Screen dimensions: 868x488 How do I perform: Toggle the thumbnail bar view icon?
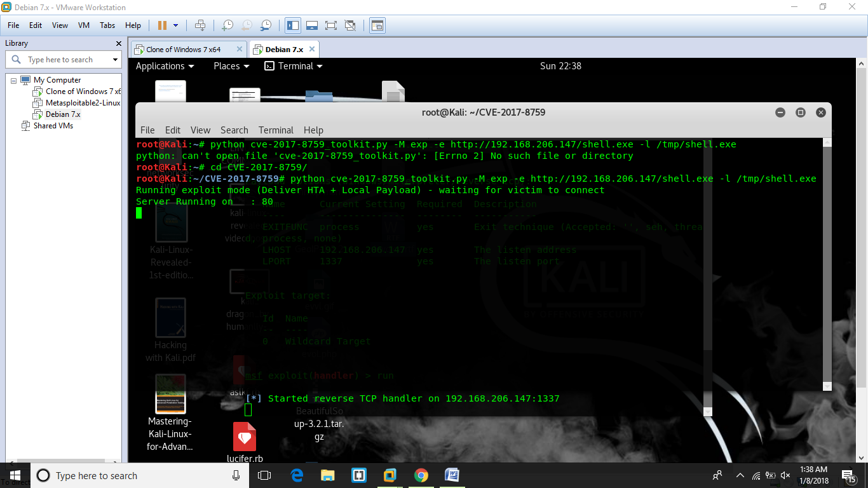point(312,25)
